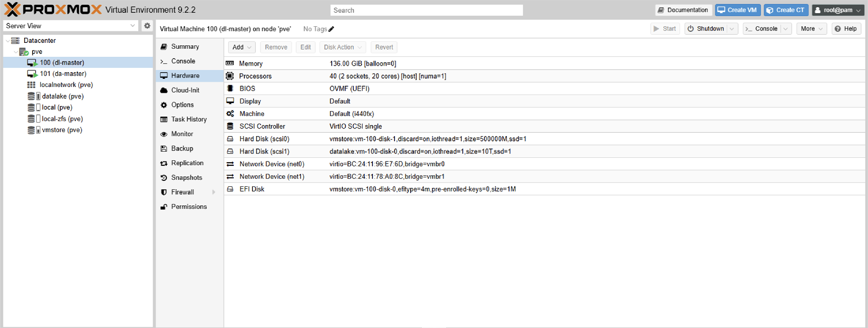This screenshot has width=868, height=328.
Task: Select the Default (i440fx) machine value
Action: (x=352, y=114)
